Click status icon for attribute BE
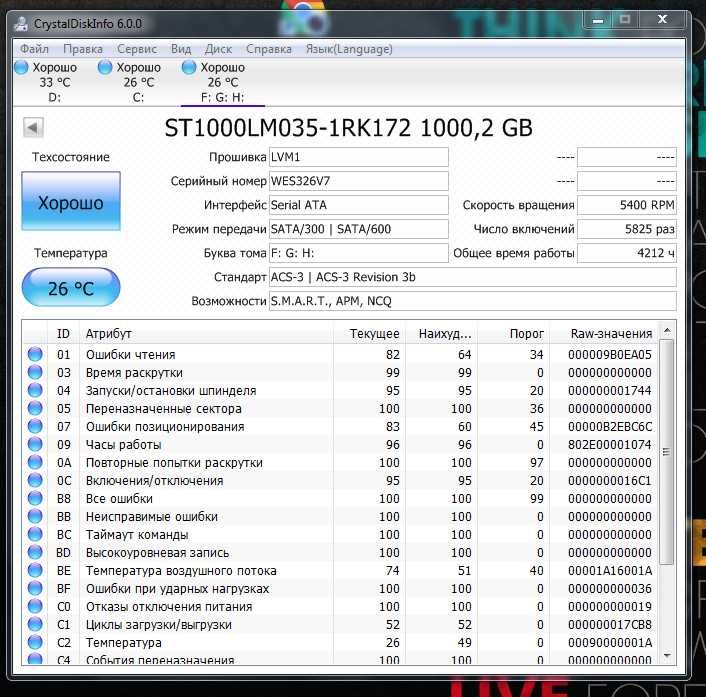The width and height of the screenshot is (706, 697). point(35,570)
